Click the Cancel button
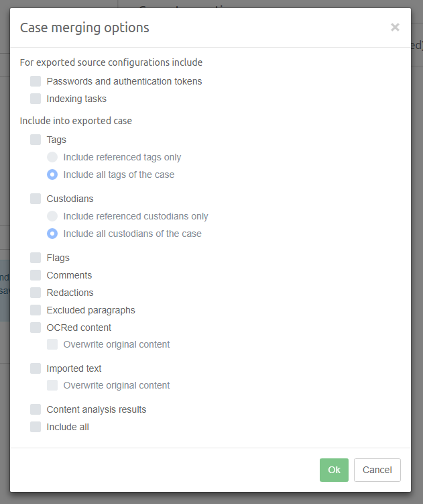The width and height of the screenshot is (423, 504). click(377, 470)
